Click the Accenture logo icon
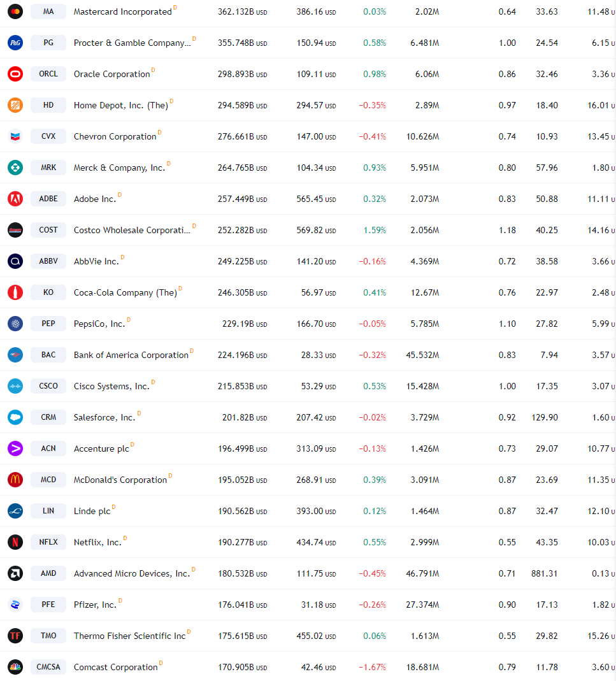Viewport: 616px width, 681px height. point(15,448)
